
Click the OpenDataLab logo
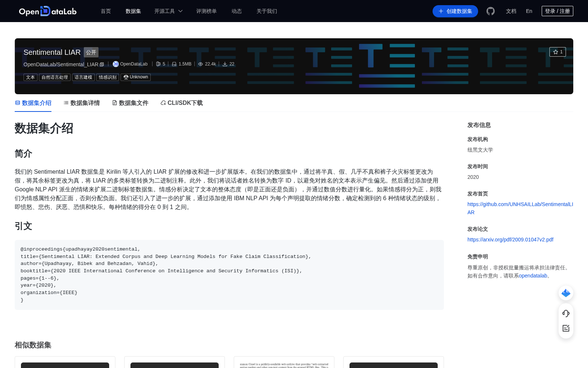tap(48, 11)
